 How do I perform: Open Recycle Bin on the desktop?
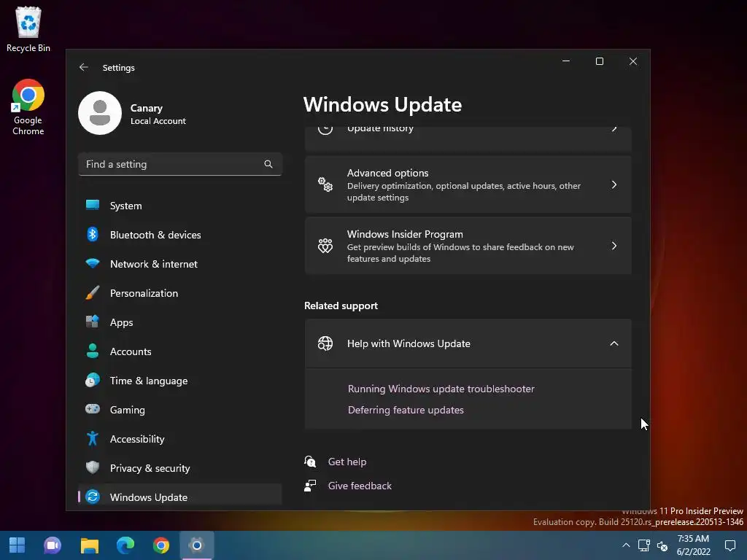click(x=28, y=29)
